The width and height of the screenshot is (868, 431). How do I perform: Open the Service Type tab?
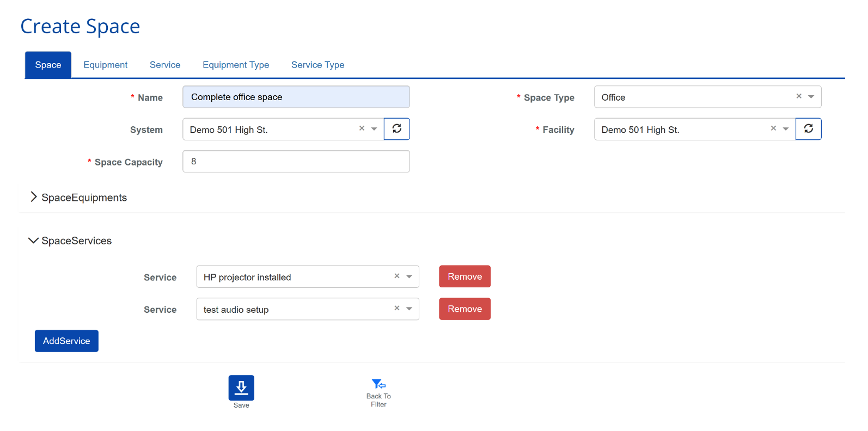[x=317, y=65]
